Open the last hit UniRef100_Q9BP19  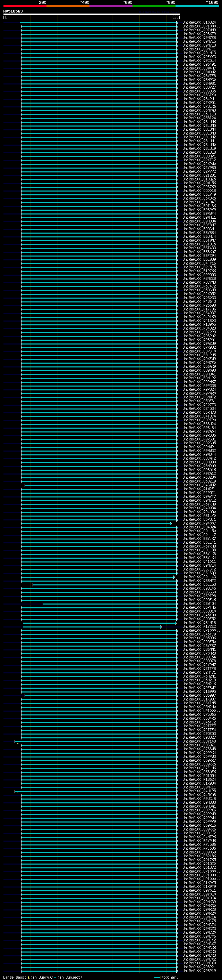[199, 971]
